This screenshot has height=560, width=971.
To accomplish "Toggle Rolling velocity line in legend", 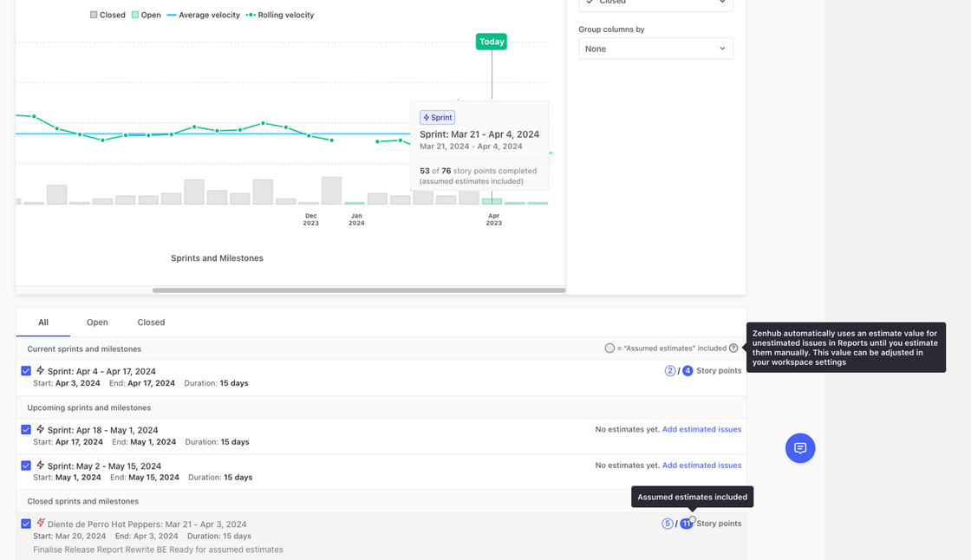I will click(x=280, y=15).
